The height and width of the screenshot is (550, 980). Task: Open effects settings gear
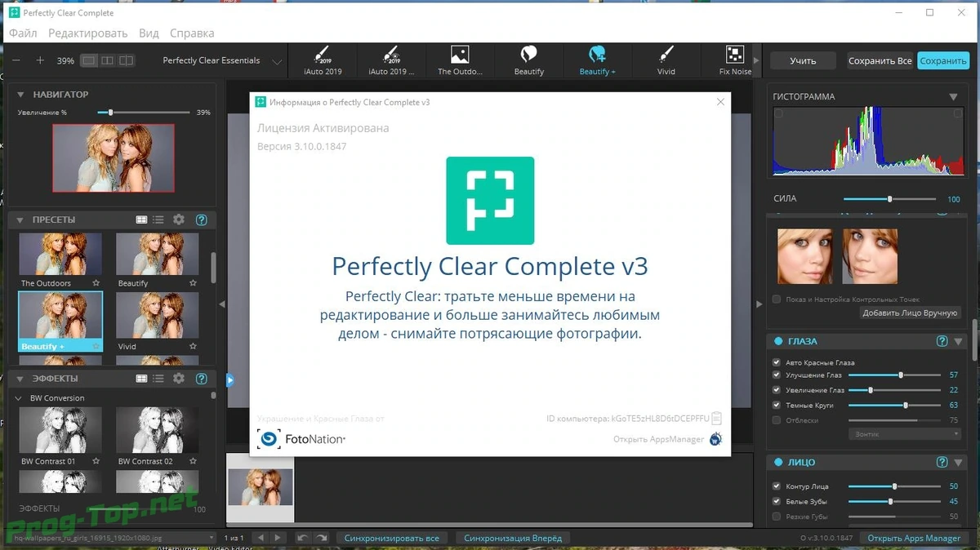tap(179, 379)
